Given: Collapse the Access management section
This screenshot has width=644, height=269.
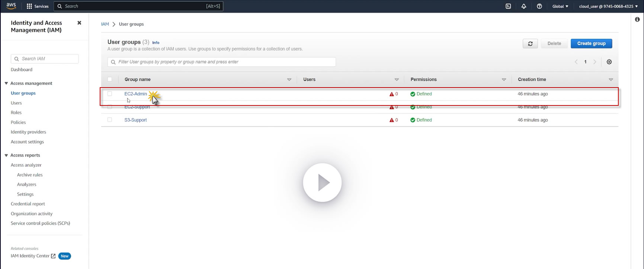Looking at the screenshot, I should click(6, 83).
